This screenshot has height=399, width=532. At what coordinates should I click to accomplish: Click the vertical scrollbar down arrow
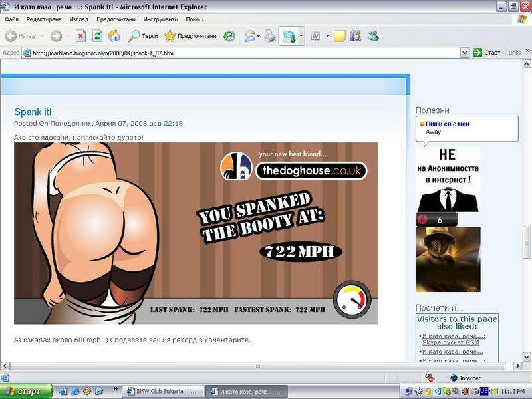point(527,357)
